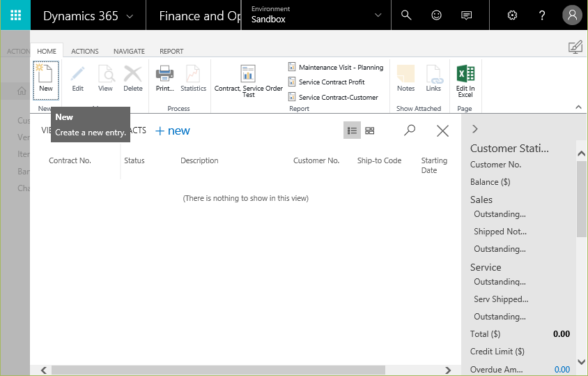Open Dynamics 365 dropdown chevron
588x376 pixels.
[x=130, y=16]
